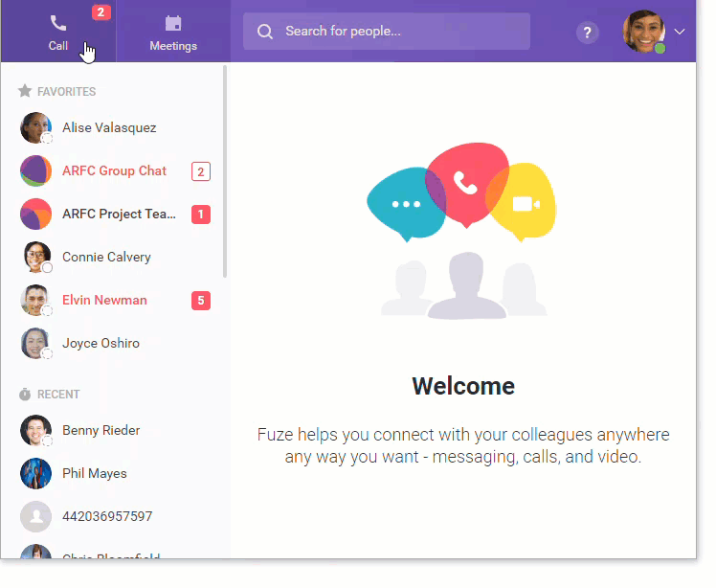Click the star icon beside FAVORITES

[x=25, y=91]
